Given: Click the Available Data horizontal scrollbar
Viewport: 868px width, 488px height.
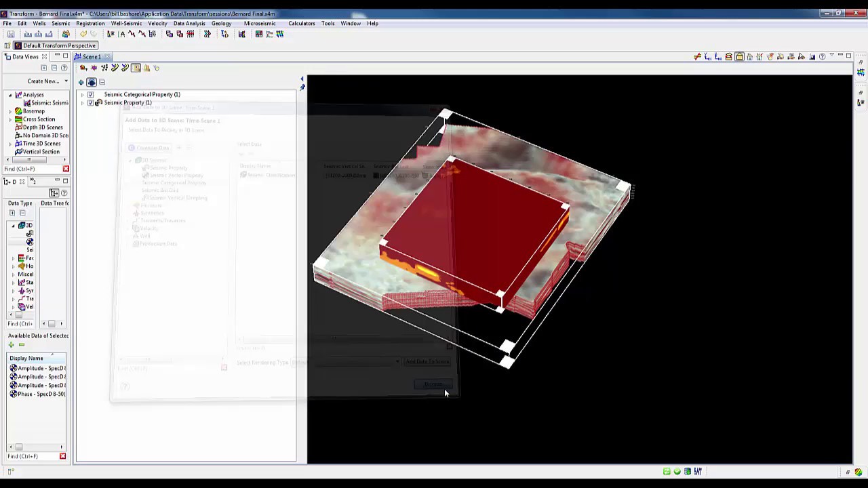Looking at the screenshot, I should (36, 447).
